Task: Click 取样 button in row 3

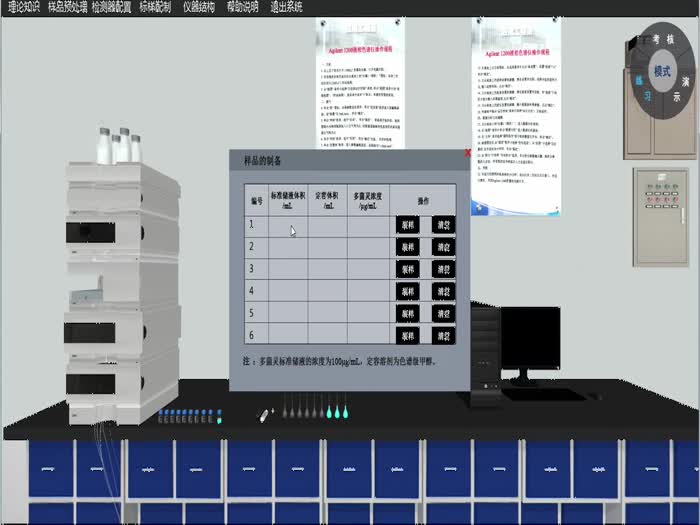Action: click(x=409, y=270)
